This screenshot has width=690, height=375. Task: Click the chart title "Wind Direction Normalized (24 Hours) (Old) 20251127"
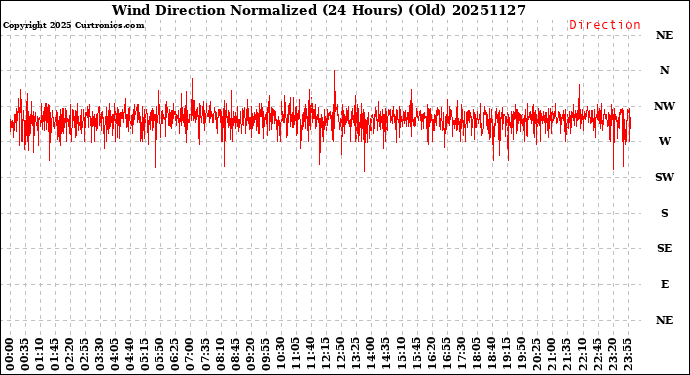319,10
